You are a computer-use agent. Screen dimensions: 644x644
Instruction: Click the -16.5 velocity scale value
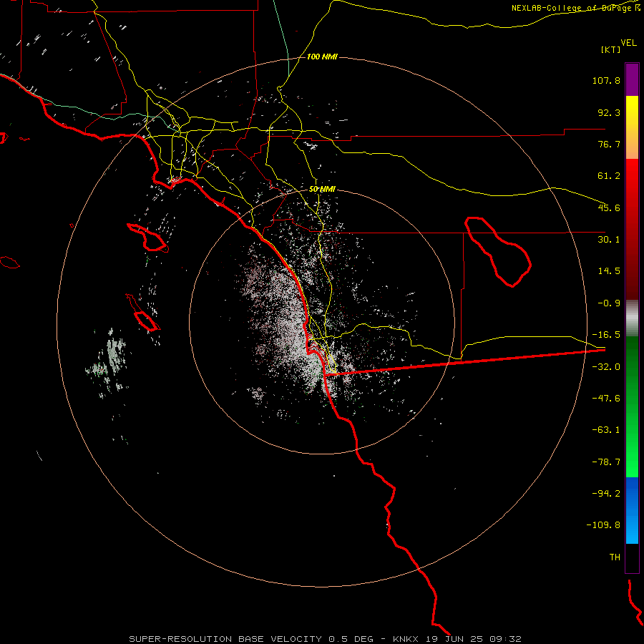coord(606,335)
